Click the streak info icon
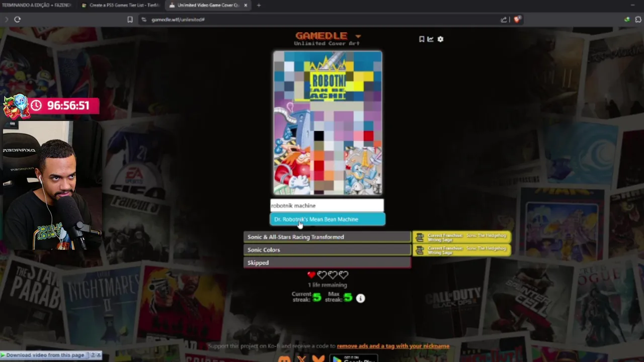 pos(360,298)
